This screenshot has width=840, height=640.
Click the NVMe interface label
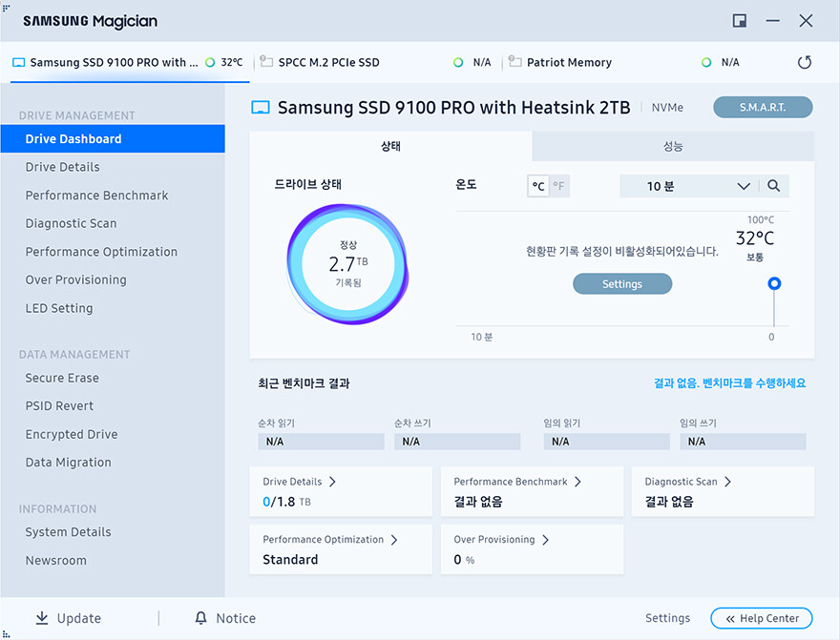(667, 108)
